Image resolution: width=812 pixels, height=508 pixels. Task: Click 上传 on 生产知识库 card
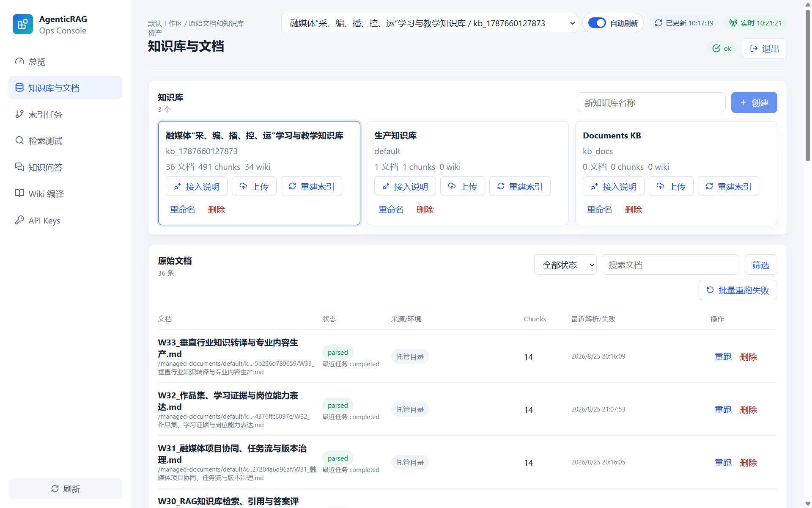pos(463,186)
